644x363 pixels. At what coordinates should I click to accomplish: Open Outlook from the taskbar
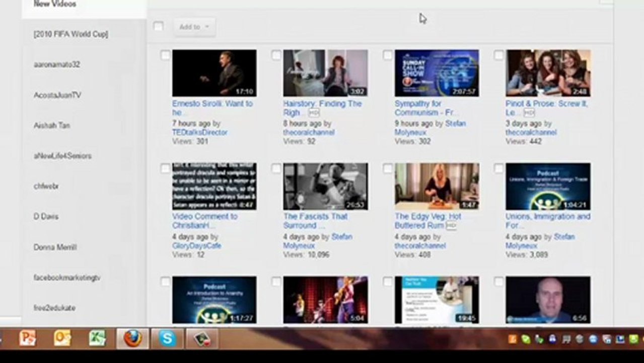pos(62,338)
